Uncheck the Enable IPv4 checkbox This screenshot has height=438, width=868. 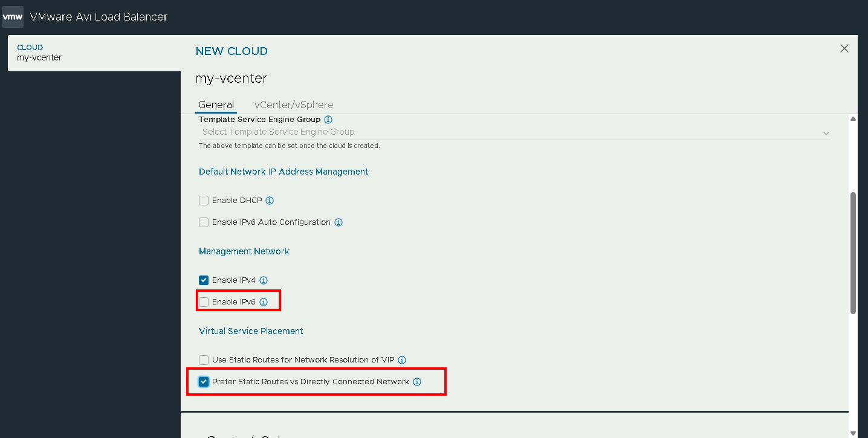[204, 280]
